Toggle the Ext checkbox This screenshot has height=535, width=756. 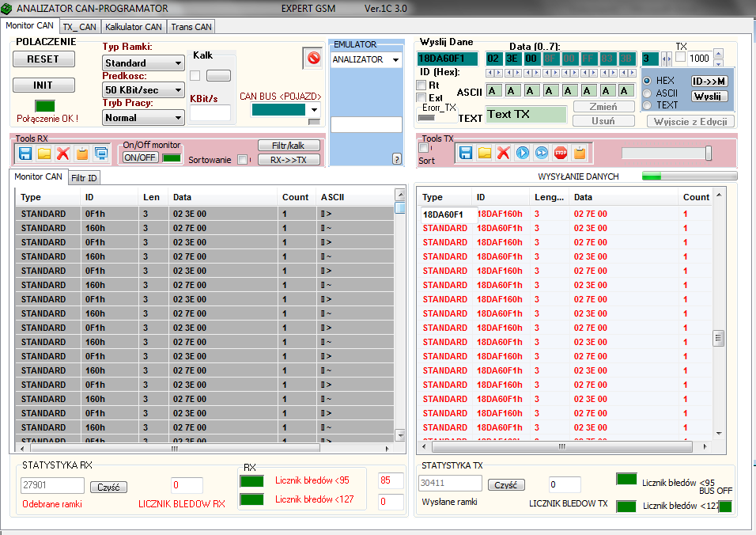coord(421,97)
